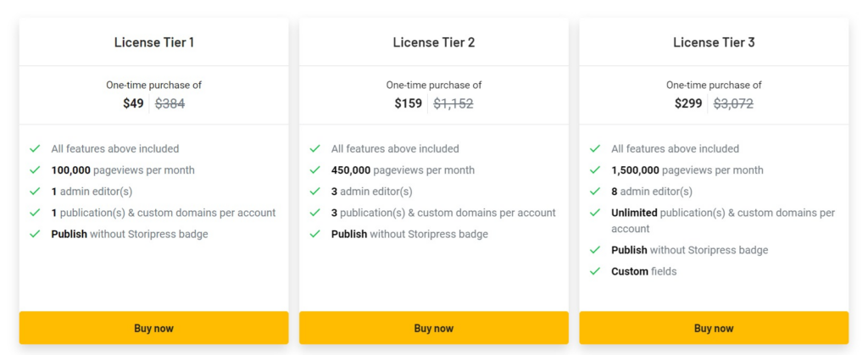
Task: Click checkmark beside 8 admin editor(s)
Action: (x=595, y=191)
